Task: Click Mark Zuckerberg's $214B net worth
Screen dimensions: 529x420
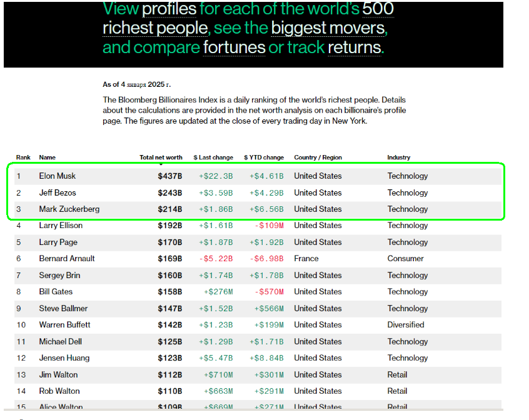Action: coord(170,209)
